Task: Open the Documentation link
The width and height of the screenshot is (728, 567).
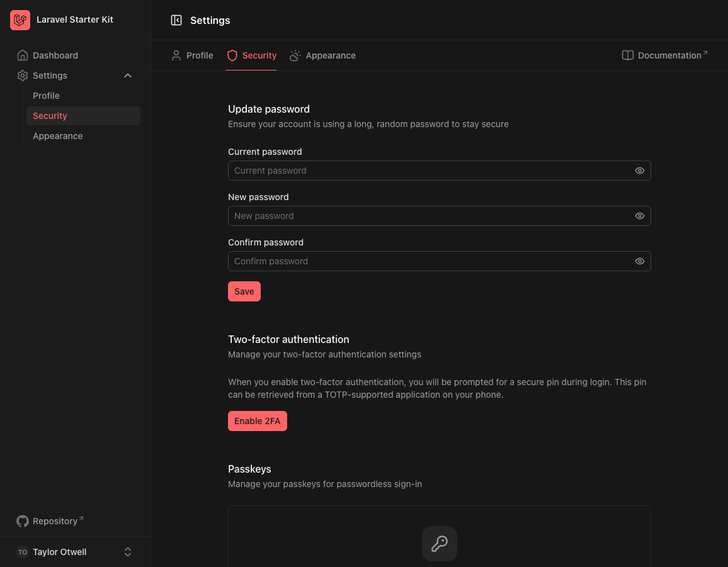Action: tap(665, 55)
